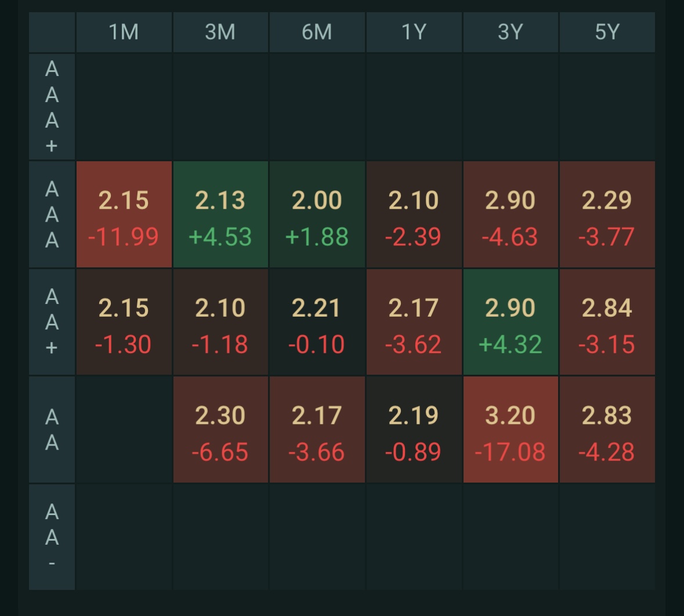Click the AAA 3Y cell with -4.63

point(511,215)
